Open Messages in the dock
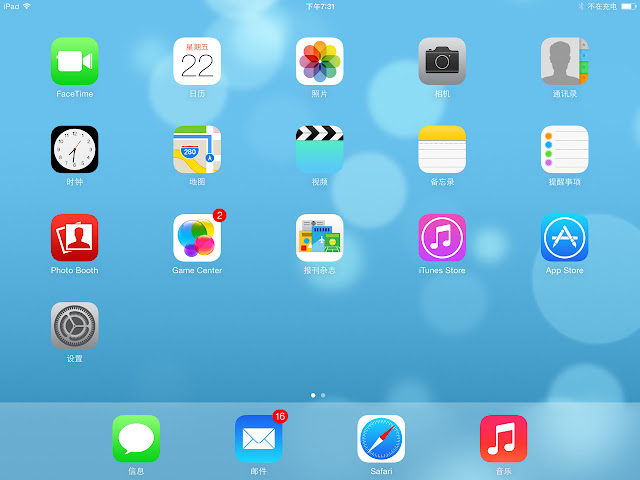Image resolution: width=640 pixels, height=480 pixels. pyautogui.click(x=136, y=439)
